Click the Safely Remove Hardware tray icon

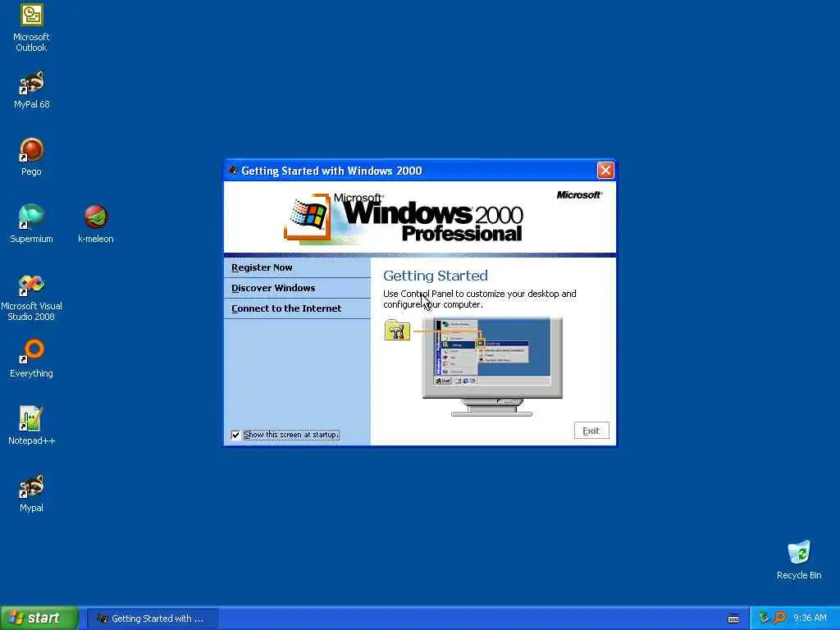(764, 618)
